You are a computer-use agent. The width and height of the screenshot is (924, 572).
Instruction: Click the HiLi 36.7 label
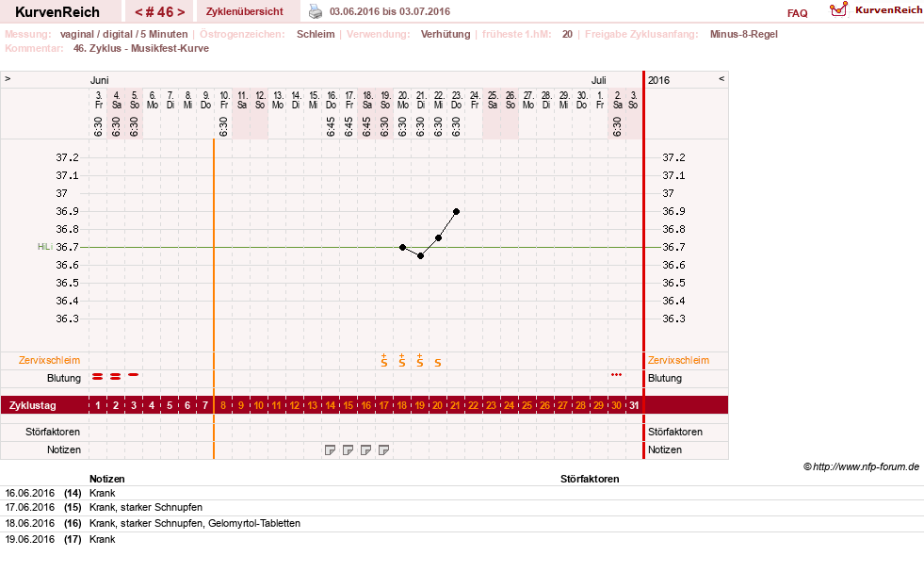57,247
